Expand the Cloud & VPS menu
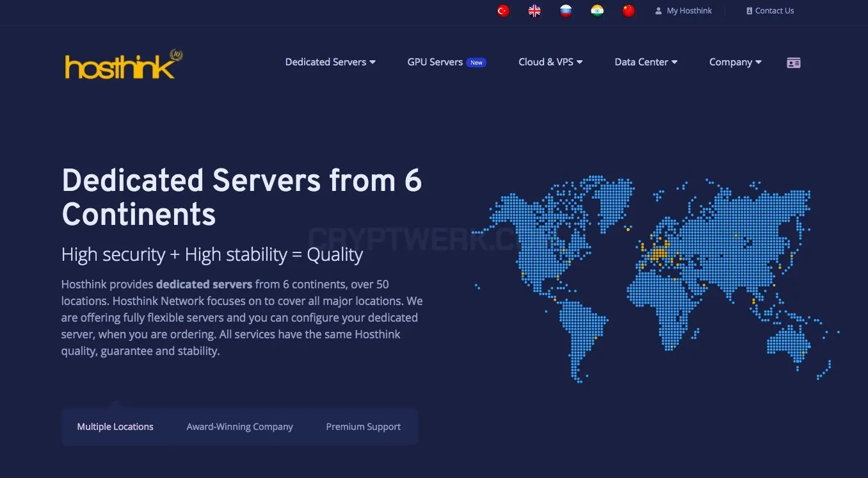Viewport: 868px width, 478px height. coord(551,62)
